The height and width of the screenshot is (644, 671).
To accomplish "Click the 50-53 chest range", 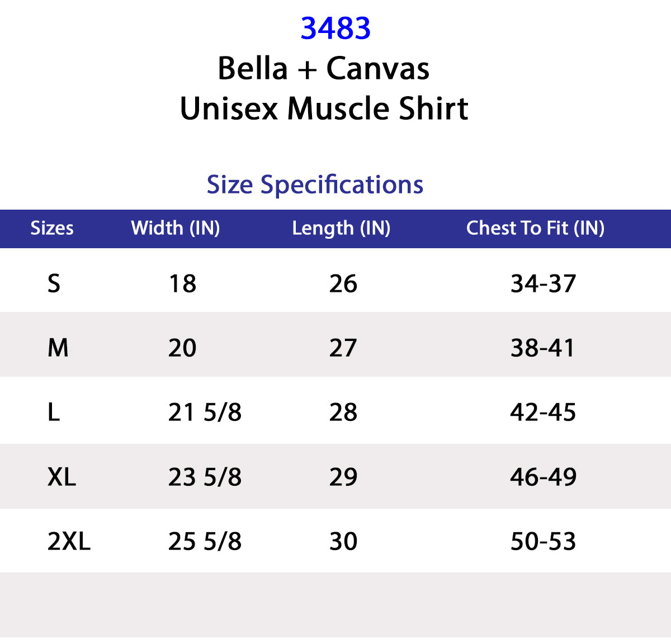I will pos(543,541).
